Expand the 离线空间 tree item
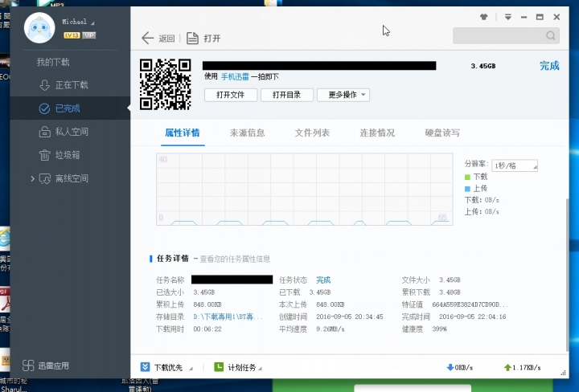This screenshot has width=579, height=392. point(33,178)
